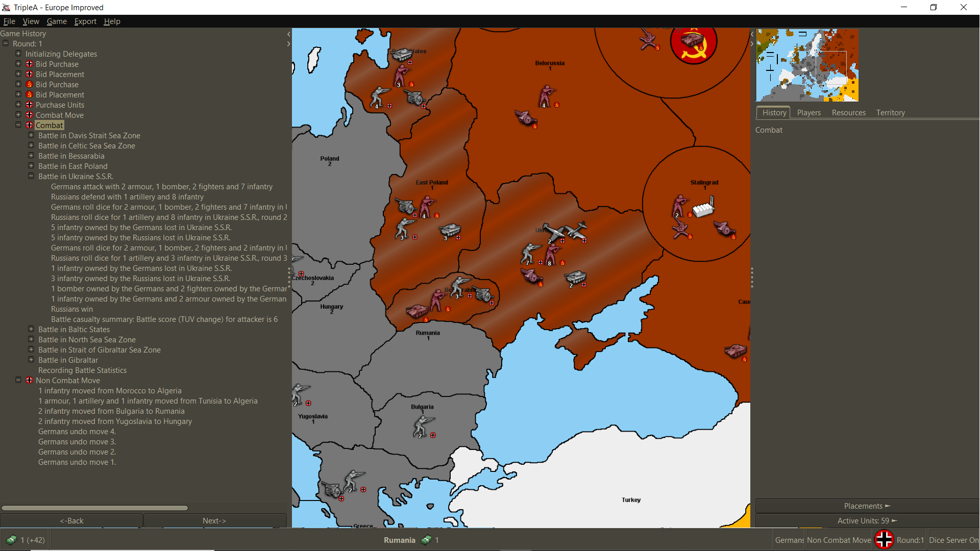
Task: Open the Game menu
Action: pos(57,21)
